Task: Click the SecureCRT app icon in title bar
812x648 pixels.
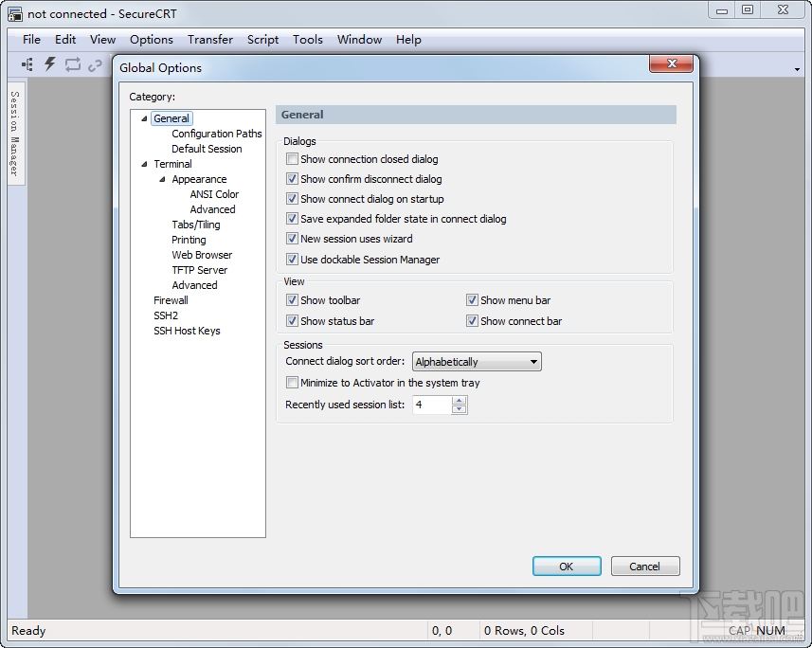Action: point(14,13)
